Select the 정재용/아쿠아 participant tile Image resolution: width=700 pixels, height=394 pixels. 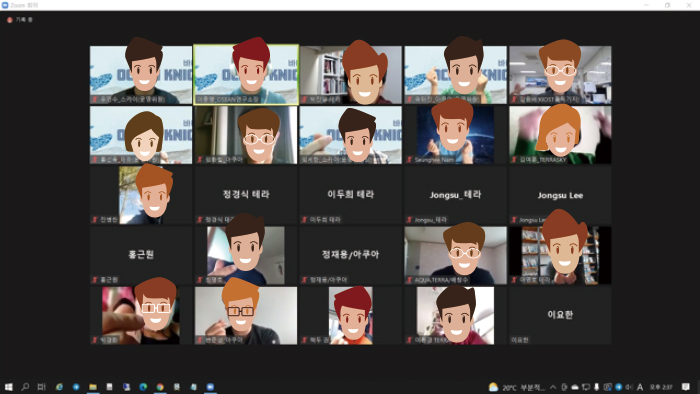[350, 255]
